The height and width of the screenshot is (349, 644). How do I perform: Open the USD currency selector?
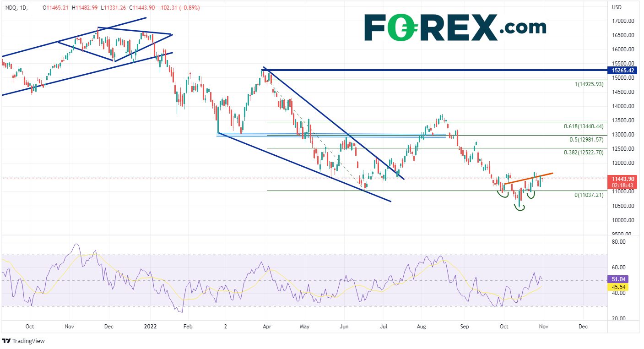point(617,7)
